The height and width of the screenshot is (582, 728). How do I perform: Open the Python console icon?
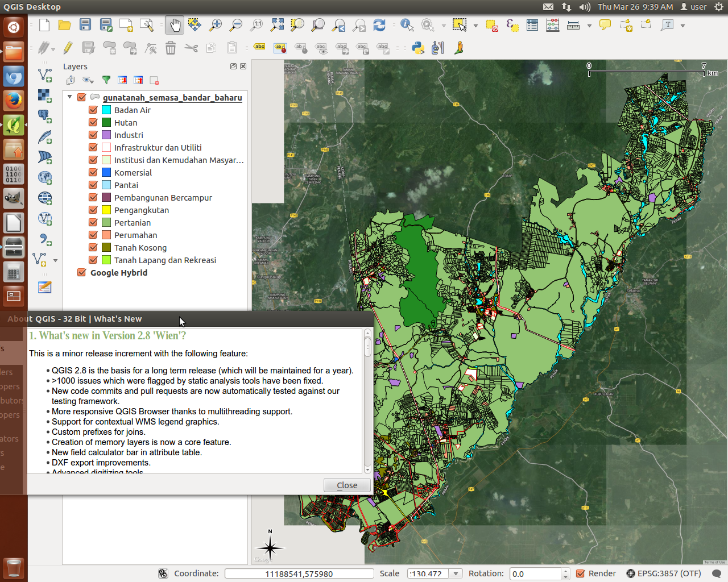(418, 48)
